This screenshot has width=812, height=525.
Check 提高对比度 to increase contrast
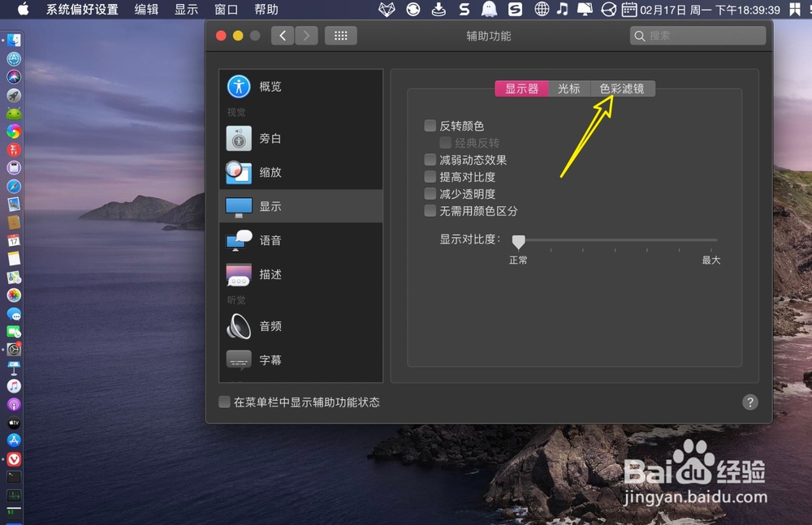(x=430, y=176)
